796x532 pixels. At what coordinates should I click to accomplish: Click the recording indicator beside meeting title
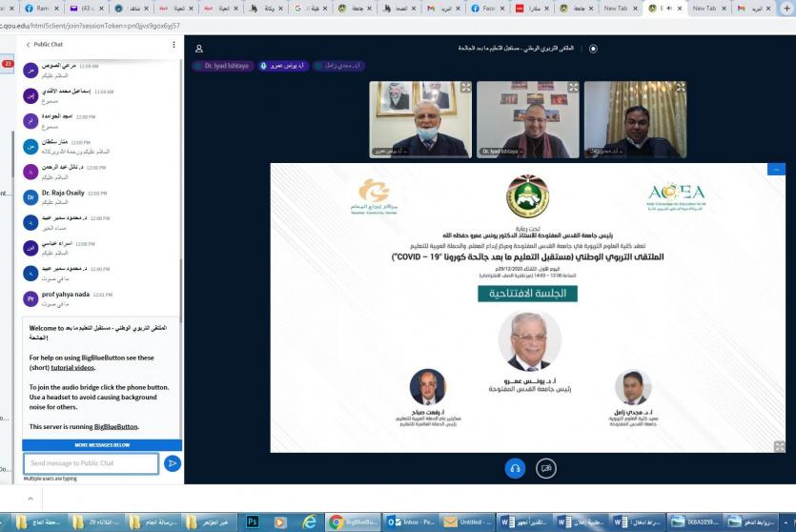coord(593,49)
